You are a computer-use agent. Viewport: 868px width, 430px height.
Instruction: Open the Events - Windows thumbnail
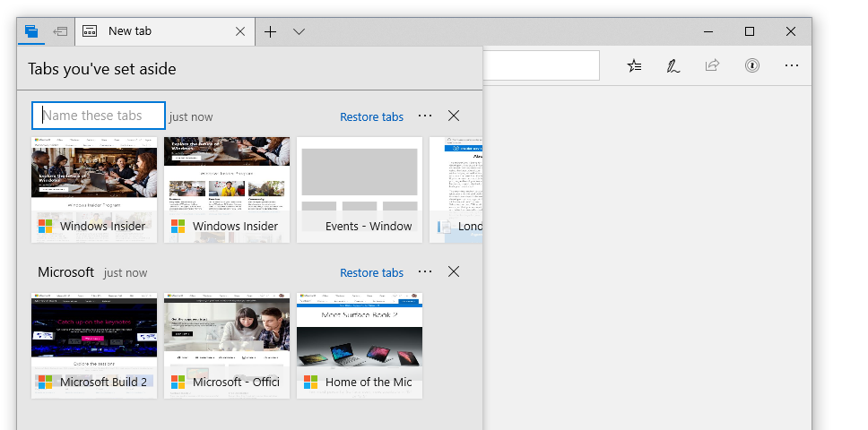[x=360, y=189]
